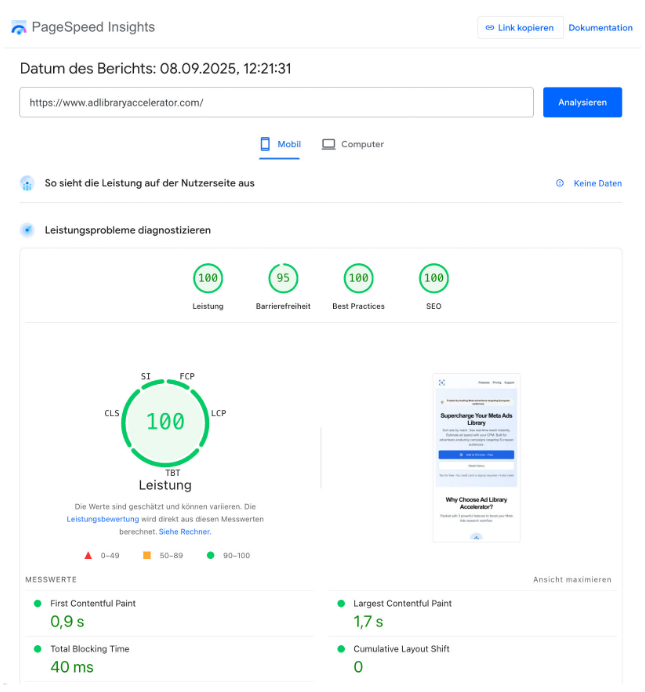The width and height of the screenshot is (645, 692).
Task: Click the Link kopieren button
Action: coord(520,28)
